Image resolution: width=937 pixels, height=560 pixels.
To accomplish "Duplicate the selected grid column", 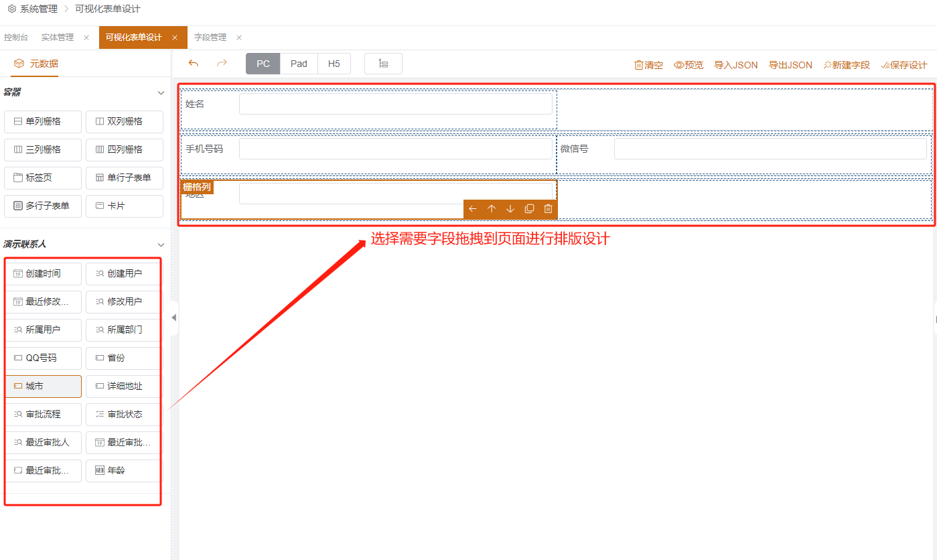I will [529, 209].
